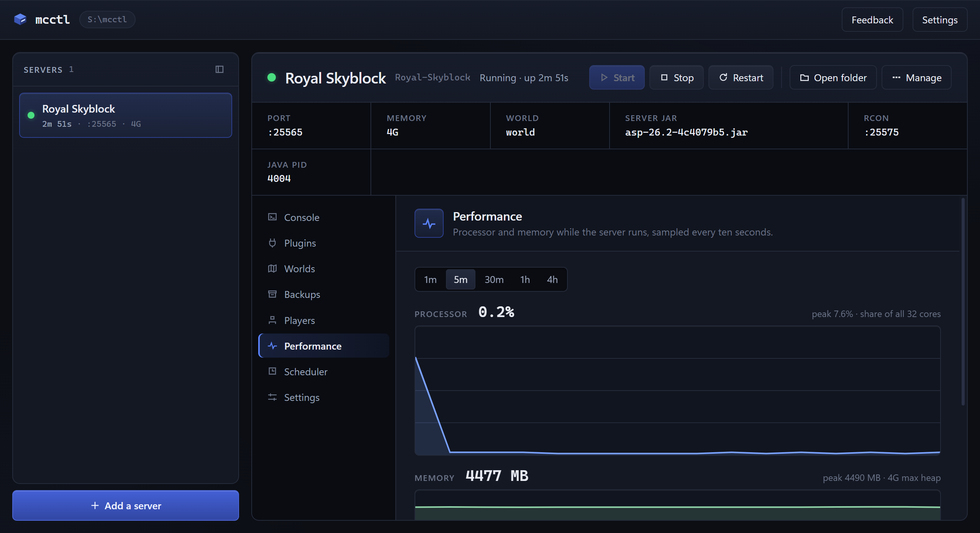Set chart range to 5m

[461, 280]
